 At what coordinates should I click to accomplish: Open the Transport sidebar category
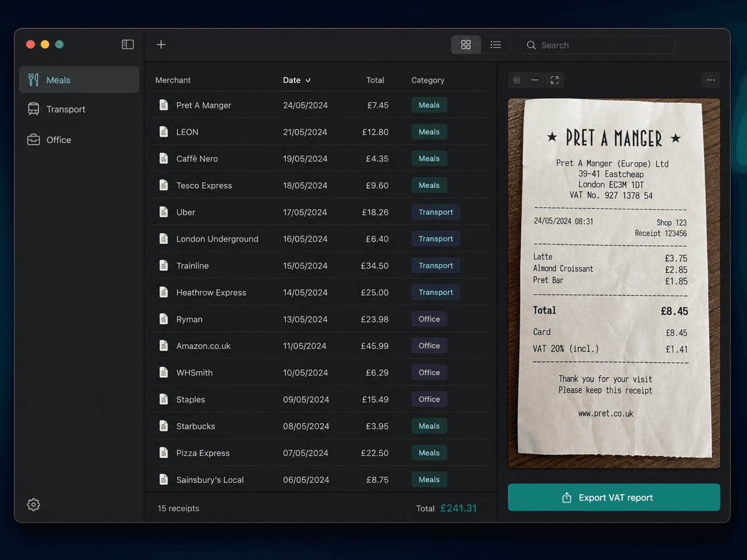(x=79, y=109)
